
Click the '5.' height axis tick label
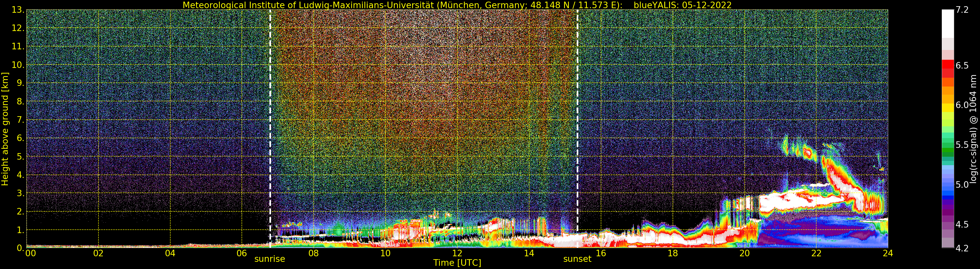20,156
